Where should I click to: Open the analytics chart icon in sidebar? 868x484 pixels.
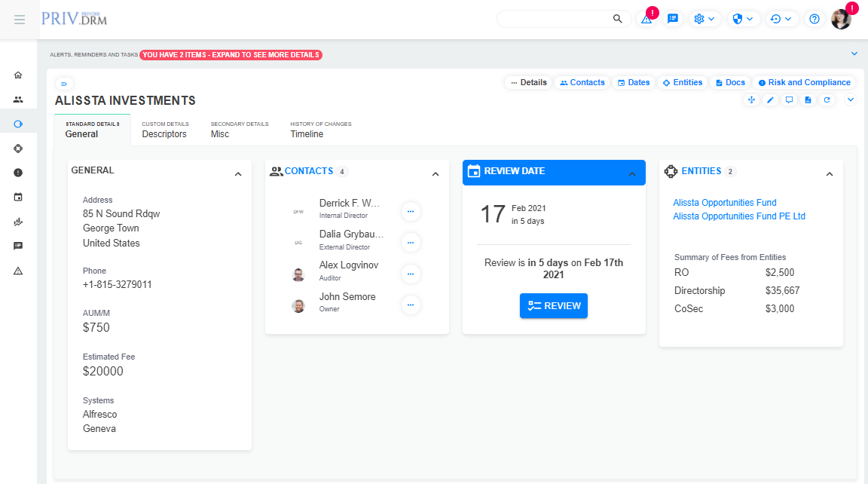(18, 222)
